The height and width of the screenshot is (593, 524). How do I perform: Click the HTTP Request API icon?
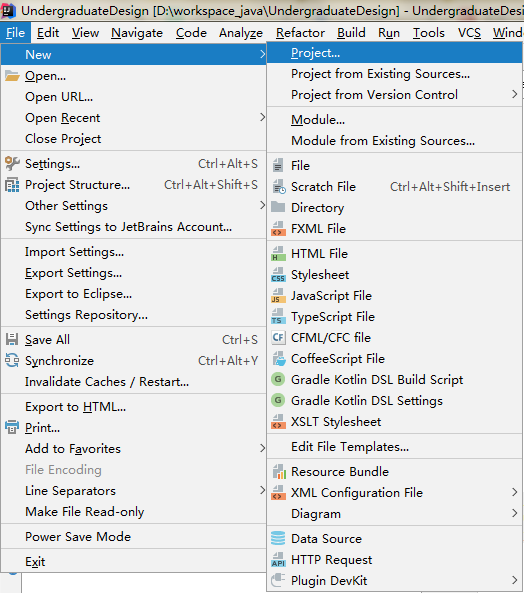[x=278, y=559]
